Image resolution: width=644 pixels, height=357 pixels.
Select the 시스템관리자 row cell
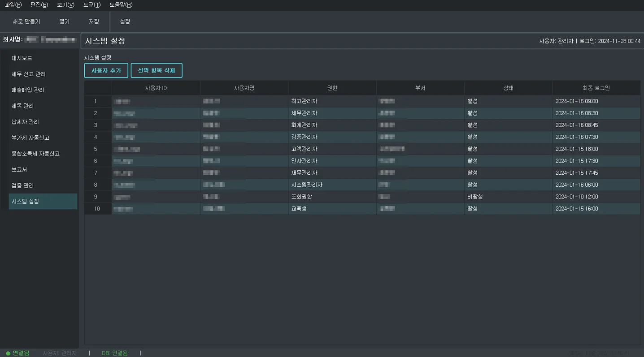(307, 185)
